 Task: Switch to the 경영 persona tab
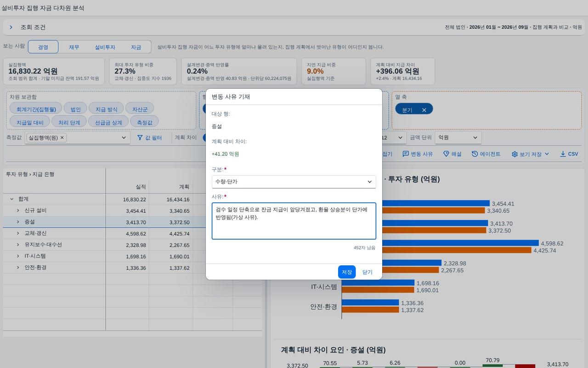[43, 47]
